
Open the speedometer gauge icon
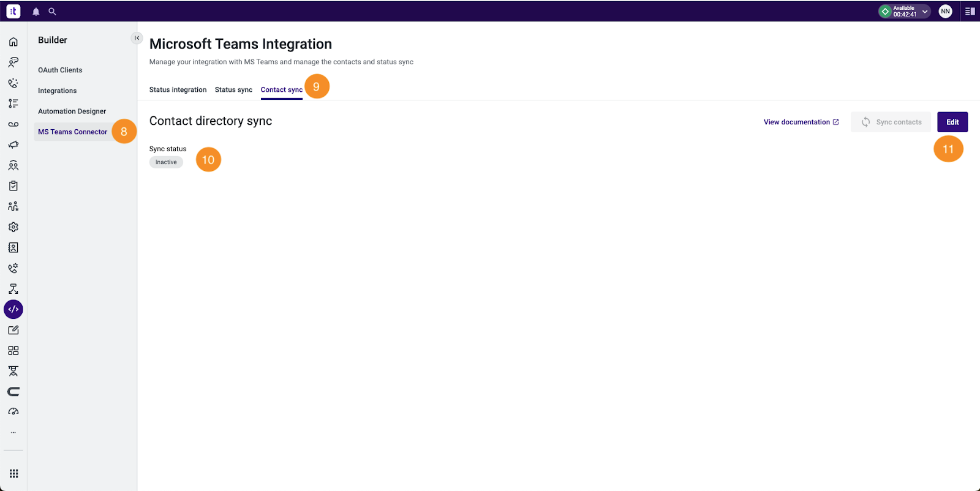(x=13, y=412)
